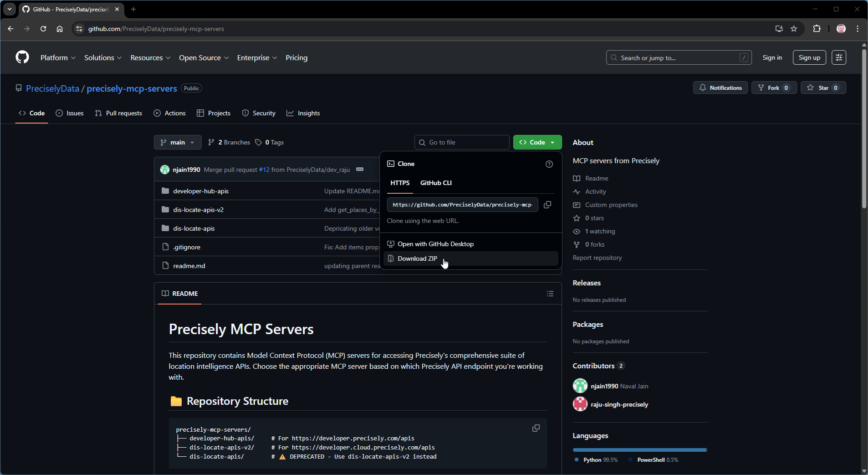Click the GitHub logo home icon
The height and width of the screenshot is (475, 868).
22,57
